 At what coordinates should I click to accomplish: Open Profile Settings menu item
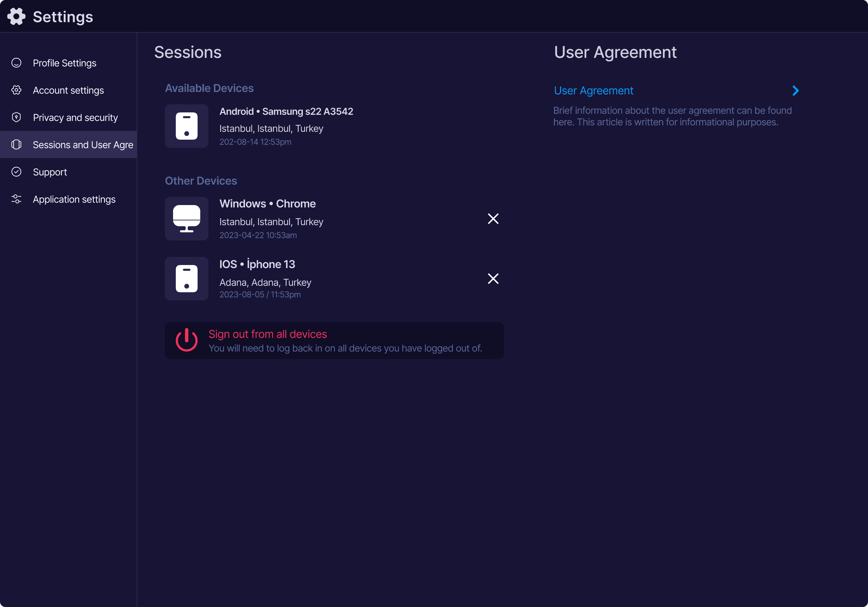point(65,63)
